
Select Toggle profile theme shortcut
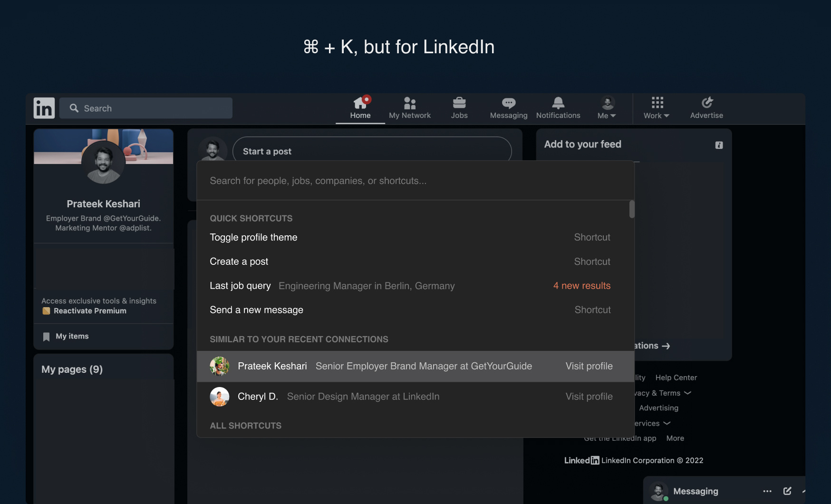tap(415, 237)
